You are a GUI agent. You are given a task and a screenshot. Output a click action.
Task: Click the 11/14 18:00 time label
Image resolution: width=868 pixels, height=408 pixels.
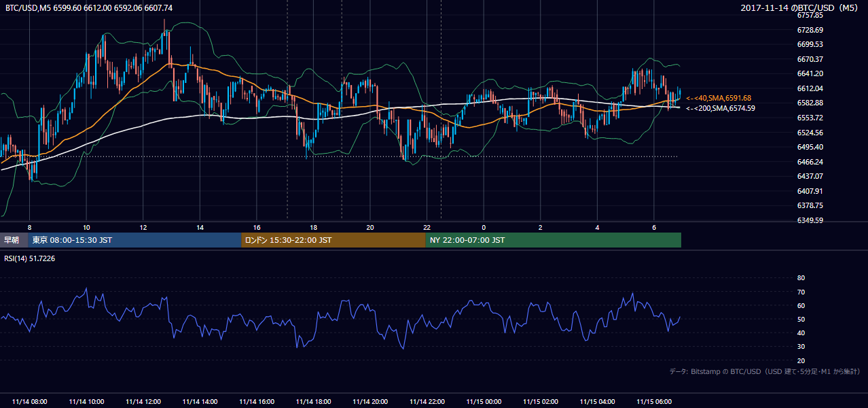(x=313, y=402)
